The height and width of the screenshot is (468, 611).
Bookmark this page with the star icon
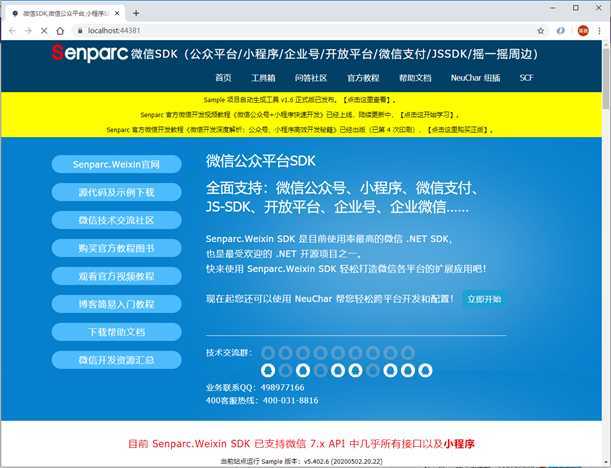point(540,31)
